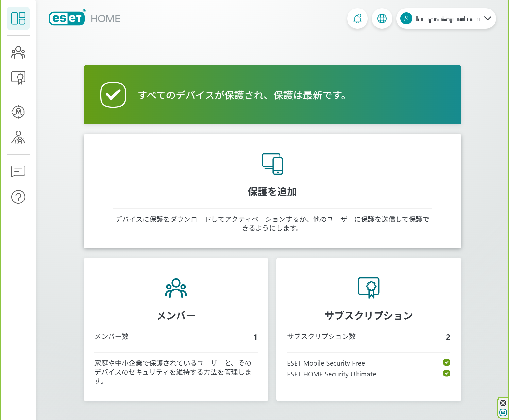Open the feedback message sidebar icon
Screen dimensions: 509x420
pyautogui.click(x=18, y=171)
